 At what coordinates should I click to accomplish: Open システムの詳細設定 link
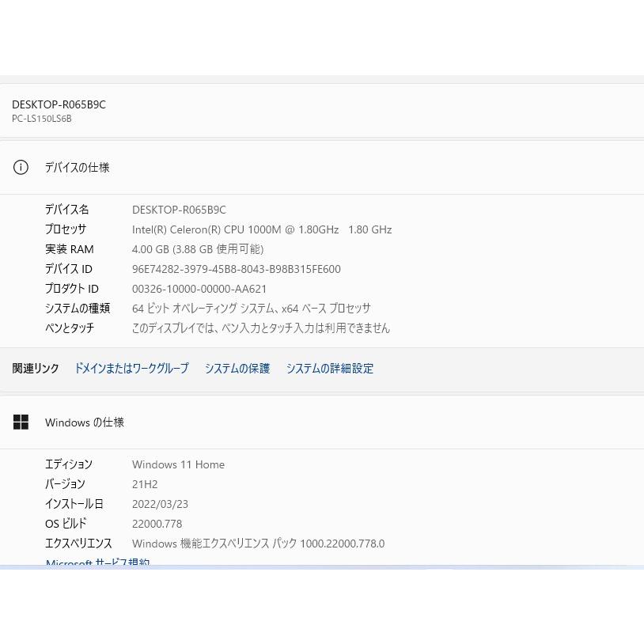click(330, 368)
